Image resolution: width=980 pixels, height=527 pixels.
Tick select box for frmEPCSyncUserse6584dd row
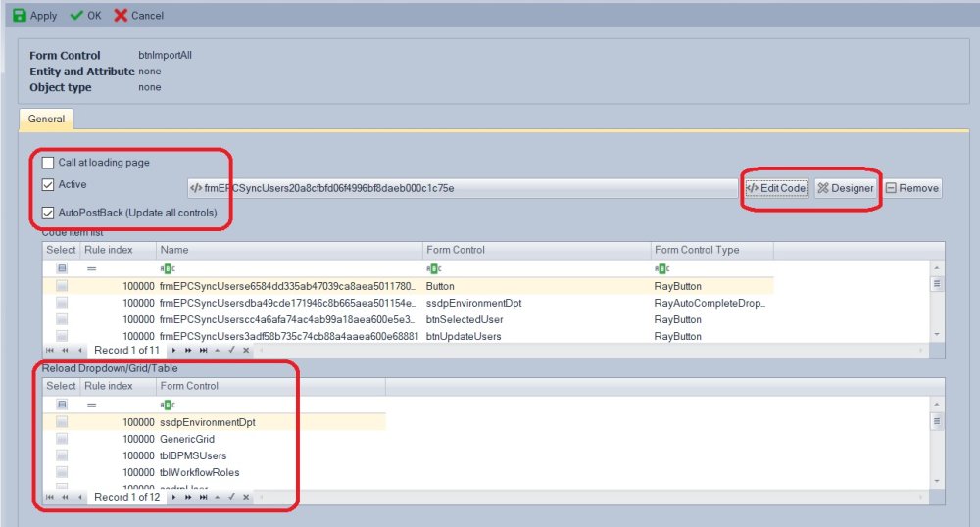(x=62, y=286)
